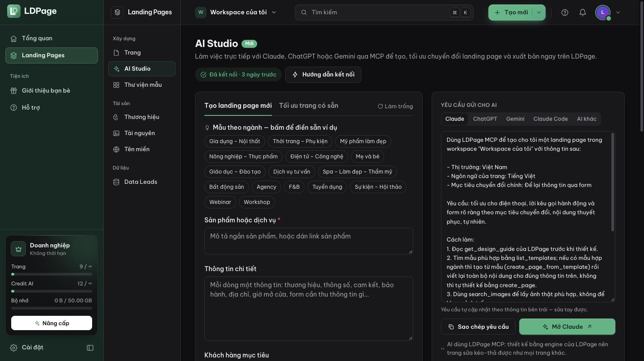Select Claude AI tab
644x361 pixels.
pyautogui.click(x=454, y=119)
